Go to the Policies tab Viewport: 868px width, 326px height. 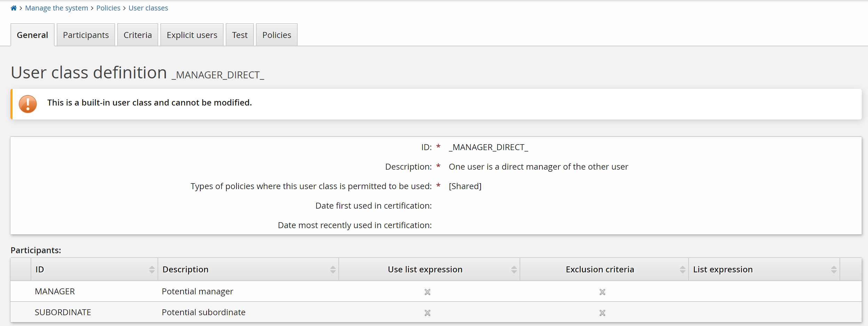(276, 35)
